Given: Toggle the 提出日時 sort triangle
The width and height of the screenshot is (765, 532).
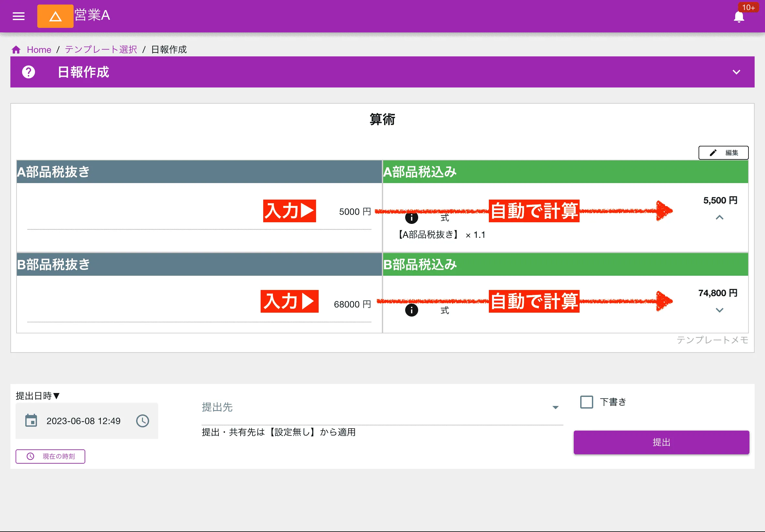Looking at the screenshot, I should click(x=56, y=396).
